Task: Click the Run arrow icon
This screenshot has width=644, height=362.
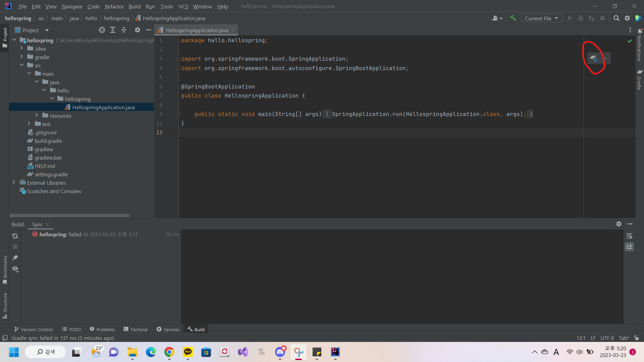Action: 570,18
